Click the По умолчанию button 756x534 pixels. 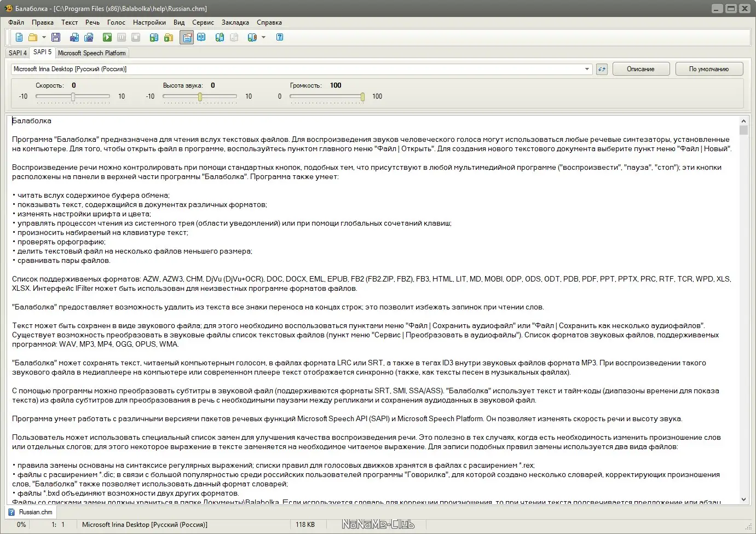[x=709, y=69]
